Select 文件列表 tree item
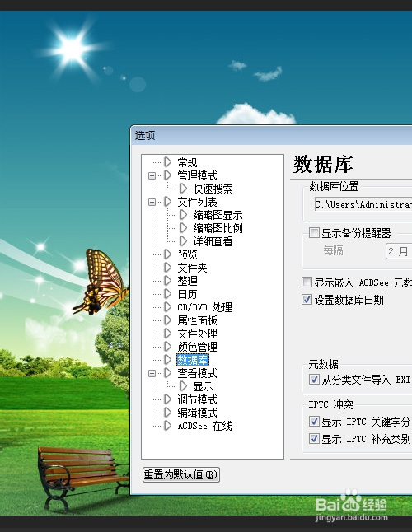This screenshot has width=412, height=532. tap(197, 202)
